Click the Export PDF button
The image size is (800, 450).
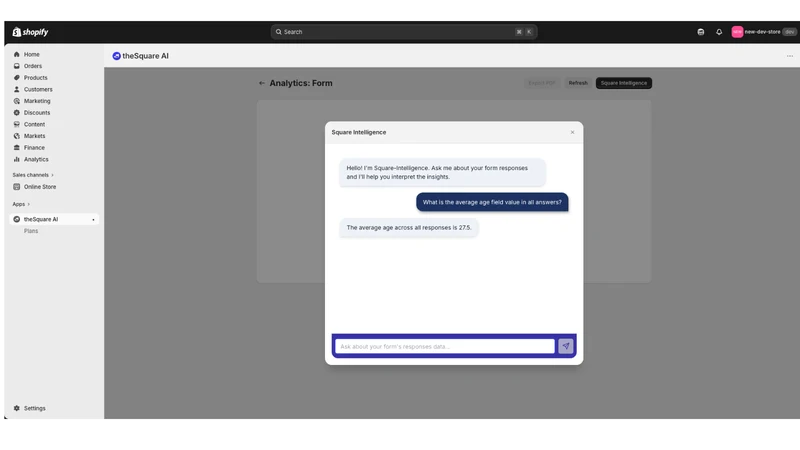[541, 83]
